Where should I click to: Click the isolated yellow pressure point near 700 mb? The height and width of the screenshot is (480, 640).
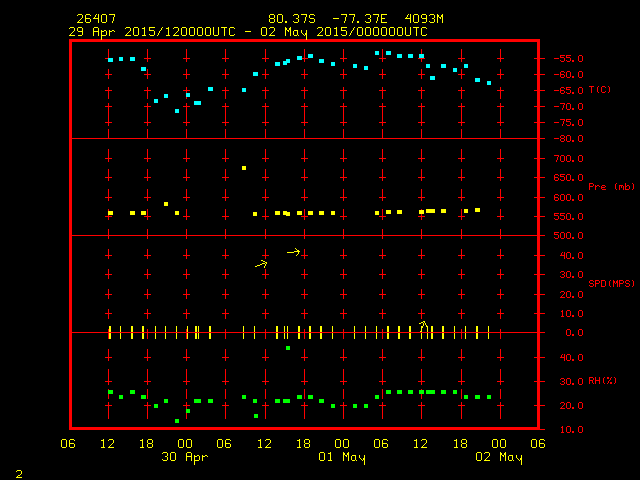tap(244, 168)
